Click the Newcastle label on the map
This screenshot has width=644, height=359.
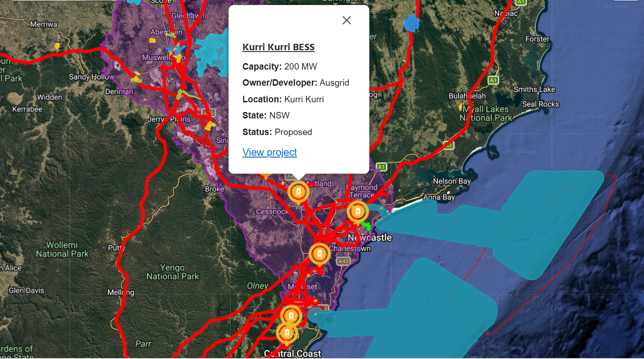tap(370, 237)
